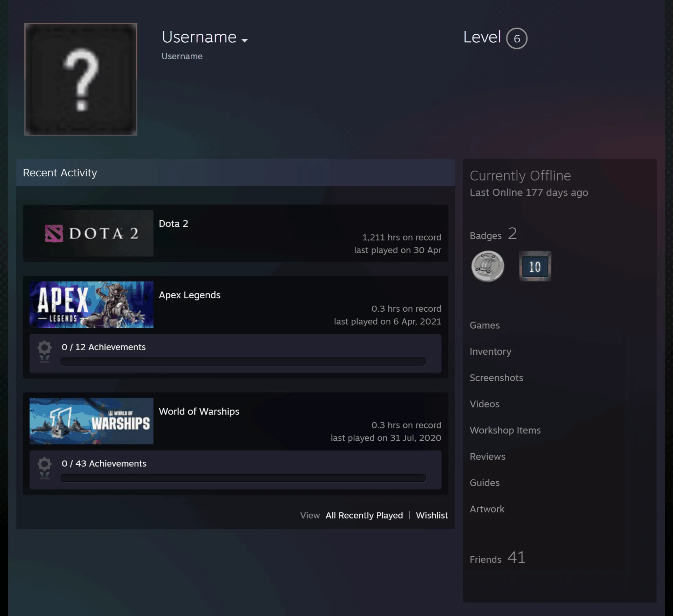Click the World of Warships game title
This screenshot has width=673, height=616.
[199, 411]
